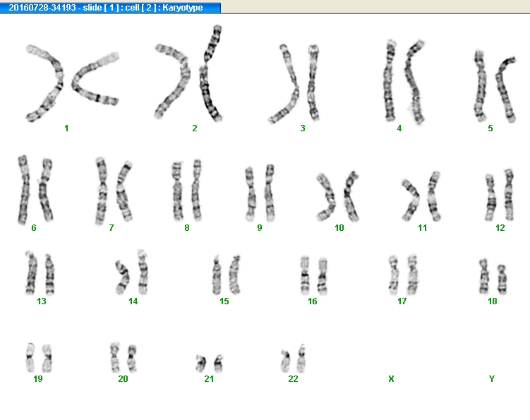
Task: Click the green label 11
Action: coord(423,228)
